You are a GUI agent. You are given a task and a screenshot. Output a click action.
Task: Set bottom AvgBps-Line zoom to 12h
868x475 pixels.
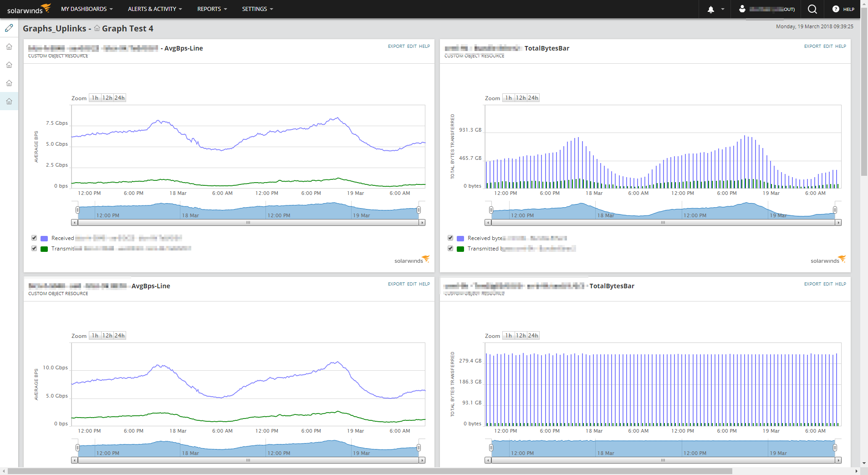click(107, 336)
